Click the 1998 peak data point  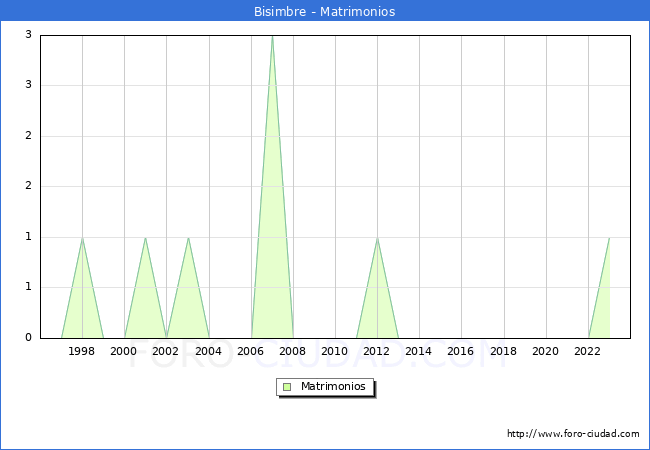coord(82,238)
